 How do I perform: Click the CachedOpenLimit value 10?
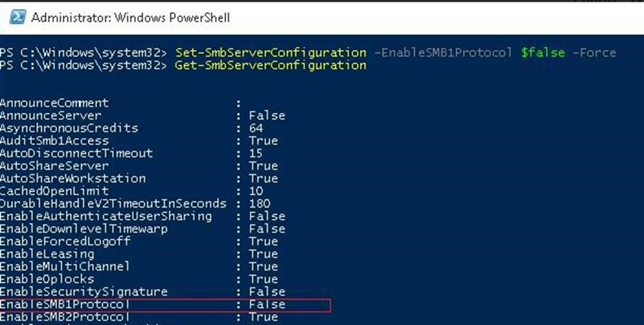click(x=256, y=191)
